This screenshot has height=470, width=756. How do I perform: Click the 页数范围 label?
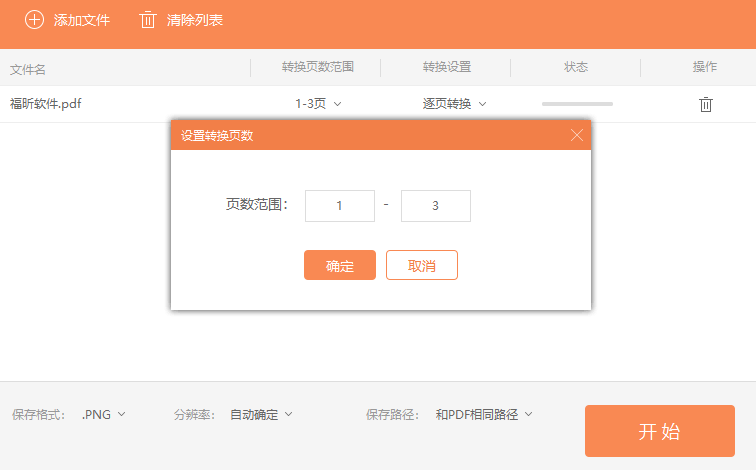point(257,204)
